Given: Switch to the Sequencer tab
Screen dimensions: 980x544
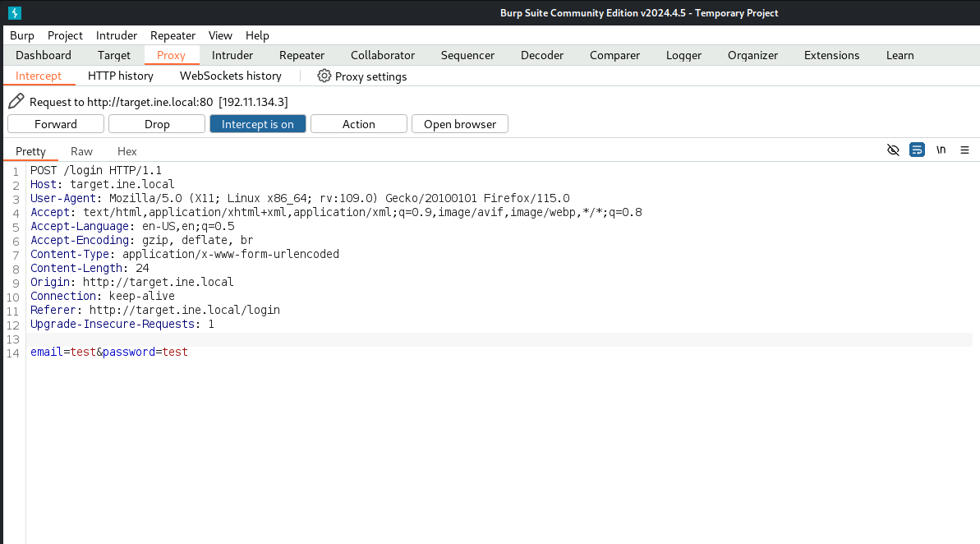Looking at the screenshot, I should point(467,55).
